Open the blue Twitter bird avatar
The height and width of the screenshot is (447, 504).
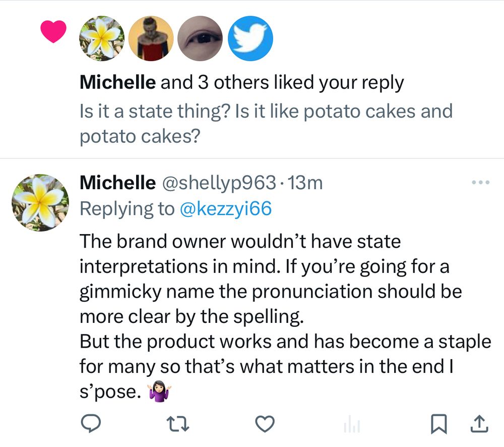[250, 38]
